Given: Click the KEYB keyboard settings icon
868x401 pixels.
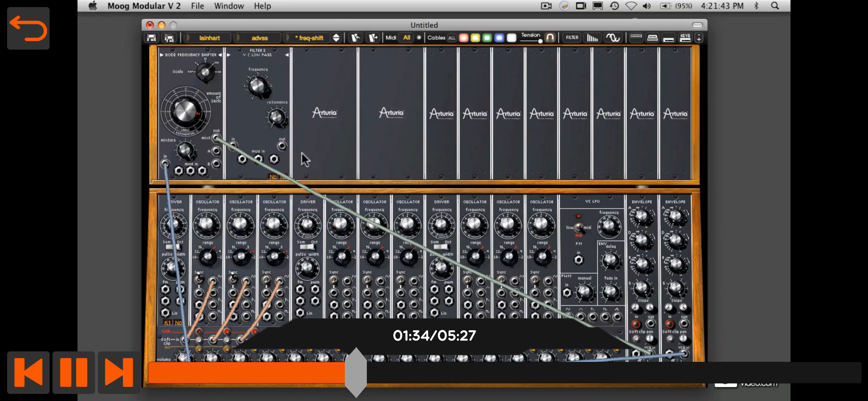Looking at the screenshot, I should pos(685,38).
